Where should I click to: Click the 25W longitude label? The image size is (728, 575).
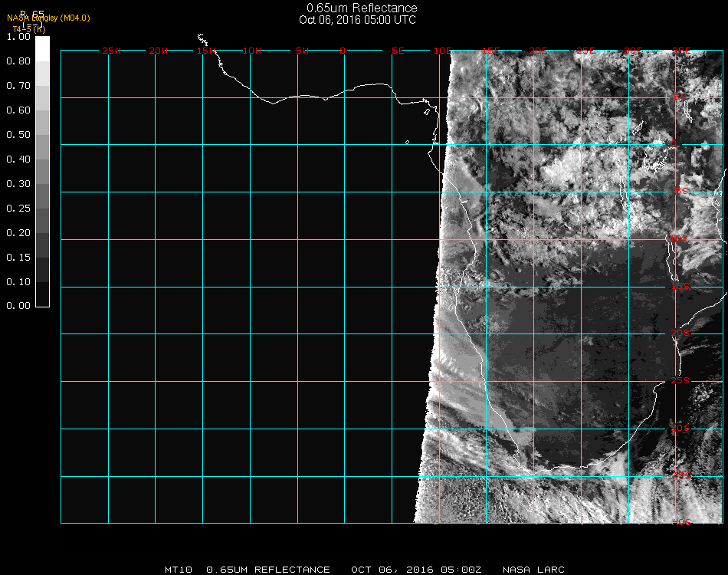click(x=111, y=51)
